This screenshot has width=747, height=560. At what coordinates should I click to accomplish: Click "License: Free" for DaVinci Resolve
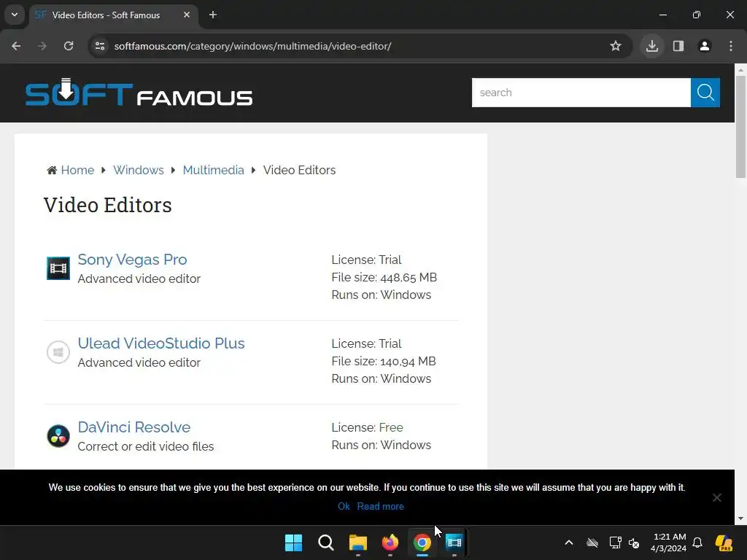tap(368, 427)
